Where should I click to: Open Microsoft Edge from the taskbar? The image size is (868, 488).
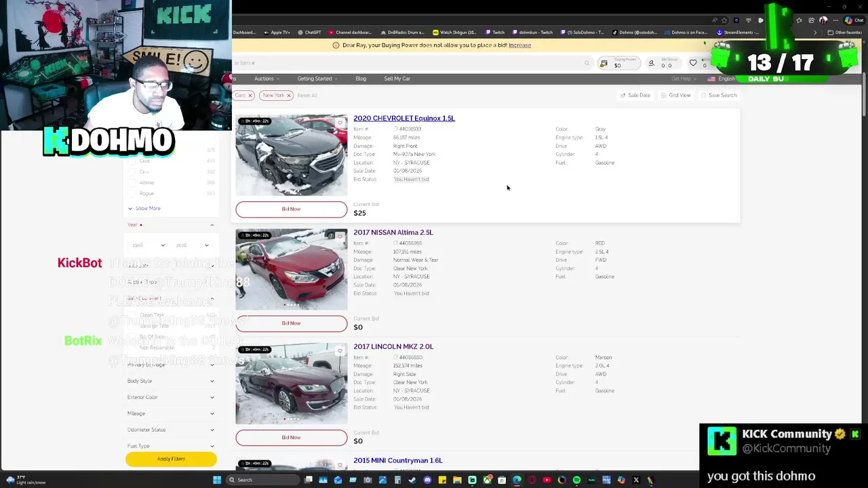(x=517, y=480)
